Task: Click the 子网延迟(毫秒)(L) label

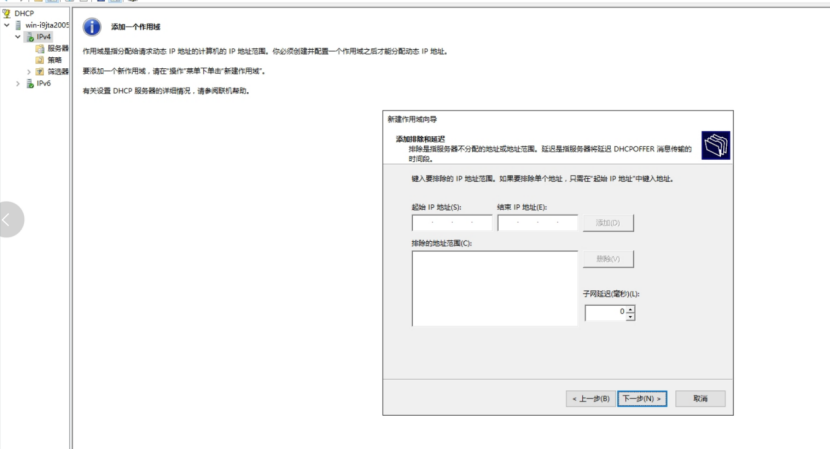Action: coord(611,294)
